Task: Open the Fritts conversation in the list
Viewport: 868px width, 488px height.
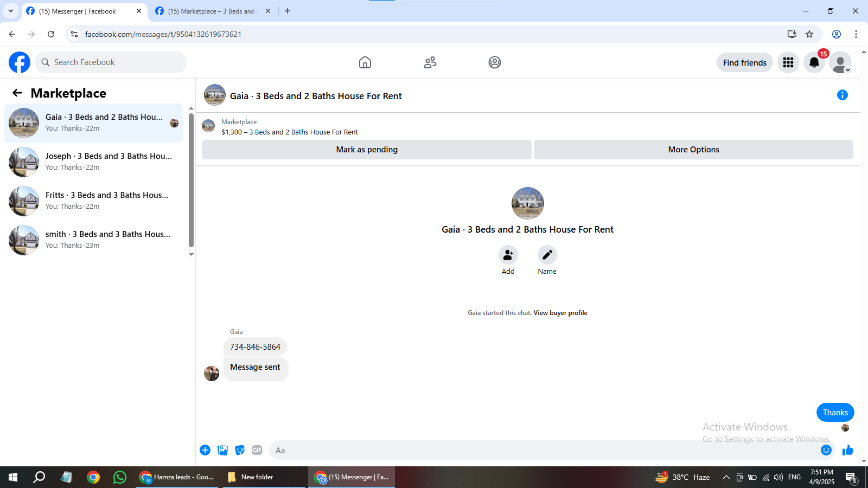Action: (94, 201)
